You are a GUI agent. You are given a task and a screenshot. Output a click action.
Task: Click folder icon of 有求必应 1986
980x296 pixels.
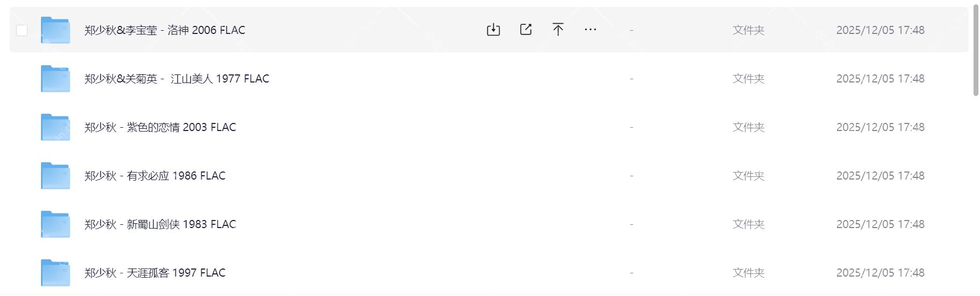pyautogui.click(x=55, y=176)
